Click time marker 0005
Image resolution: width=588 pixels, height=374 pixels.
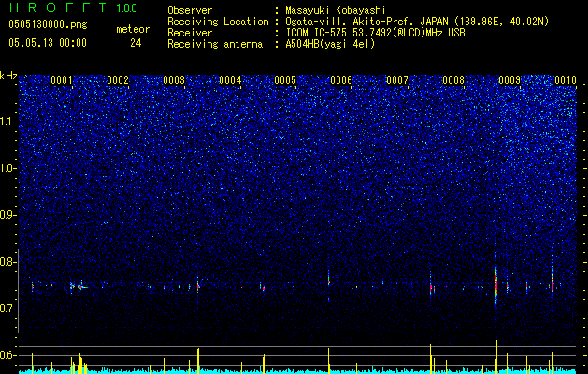click(285, 80)
